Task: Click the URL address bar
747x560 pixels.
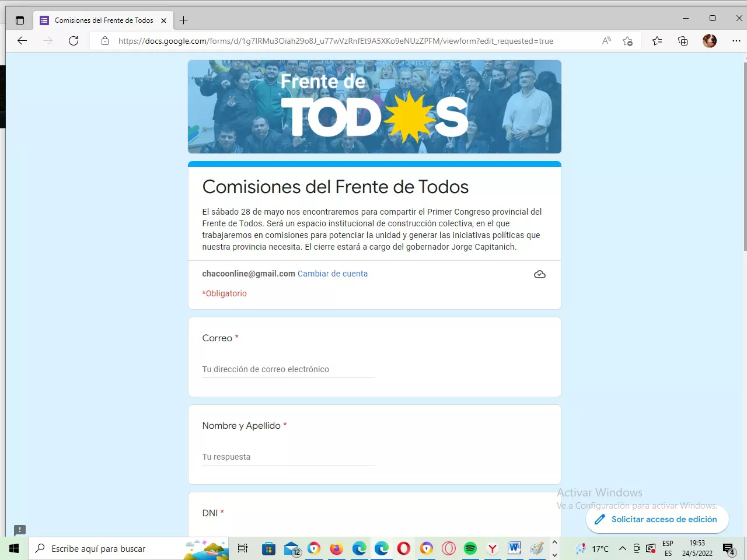Action: coord(336,41)
